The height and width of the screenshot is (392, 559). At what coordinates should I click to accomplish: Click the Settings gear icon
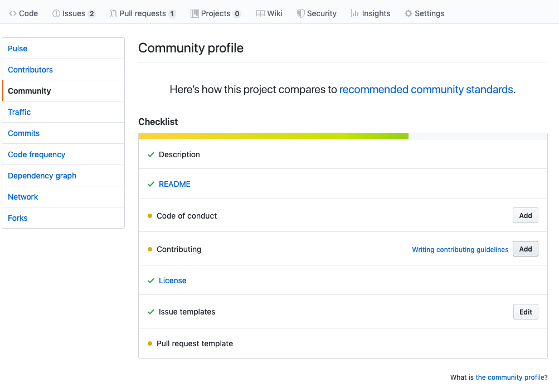pos(409,13)
